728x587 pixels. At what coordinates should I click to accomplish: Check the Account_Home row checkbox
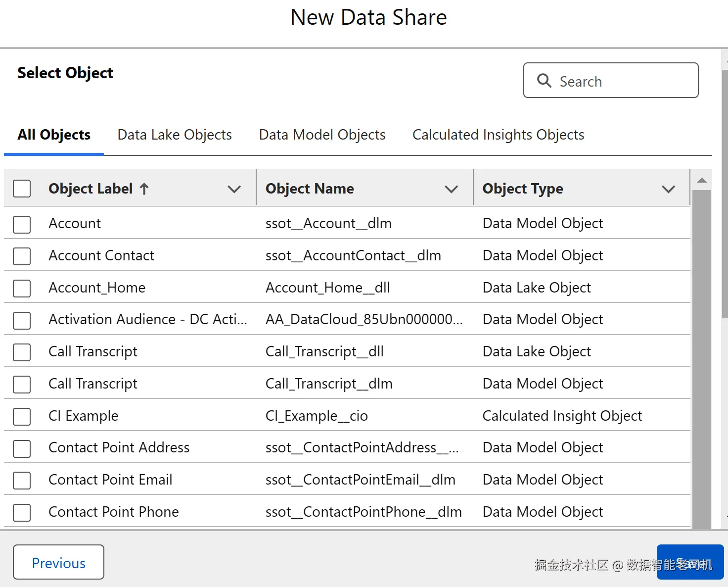(x=22, y=288)
